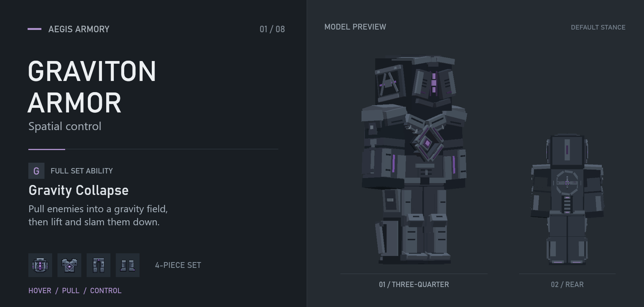The image size is (644, 307).
Task: Click the AEGIS ARMORY header label
Action: tap(79, 29)
